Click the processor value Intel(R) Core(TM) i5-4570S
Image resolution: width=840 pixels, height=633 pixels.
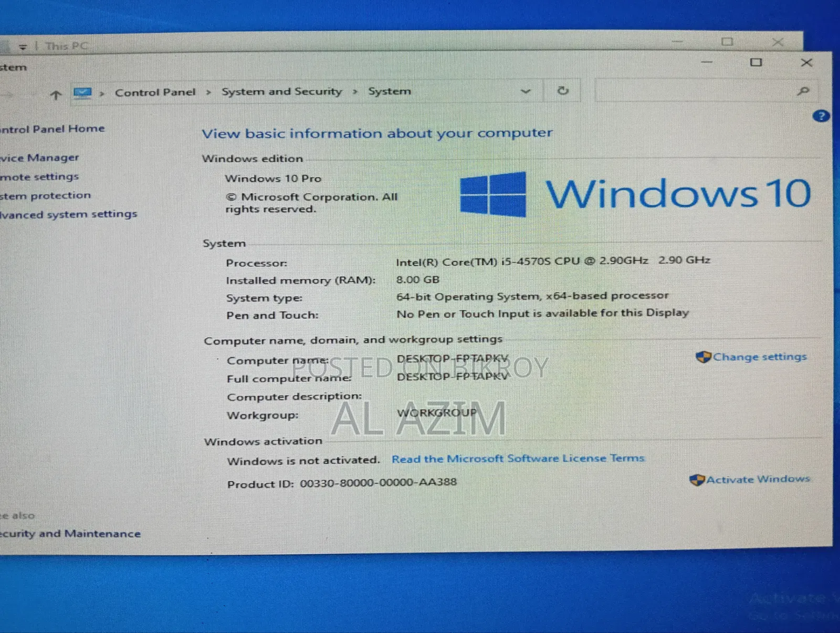(x=553, y=261)
